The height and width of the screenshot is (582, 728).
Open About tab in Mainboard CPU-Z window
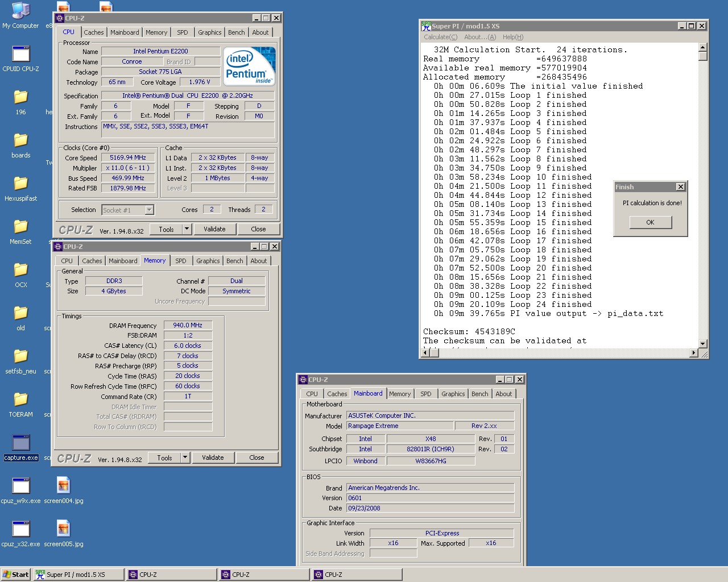(x=504, y=394)
